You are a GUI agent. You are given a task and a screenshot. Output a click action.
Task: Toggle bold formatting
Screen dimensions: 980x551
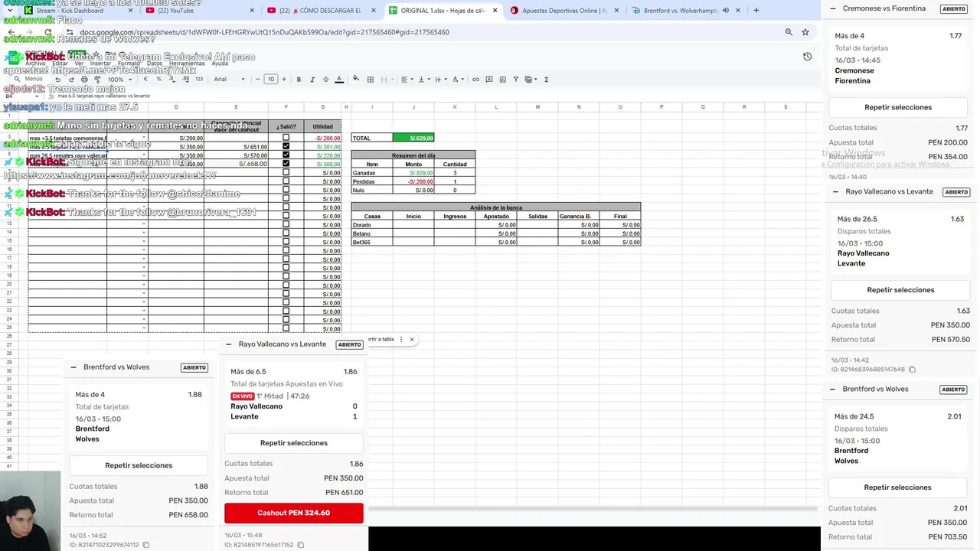(299, 80)
